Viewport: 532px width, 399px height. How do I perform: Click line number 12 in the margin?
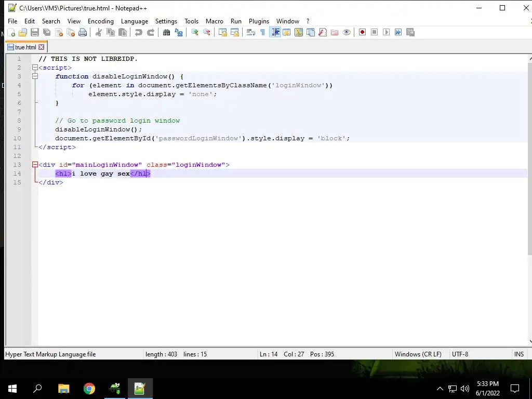(x=17, y=156)
